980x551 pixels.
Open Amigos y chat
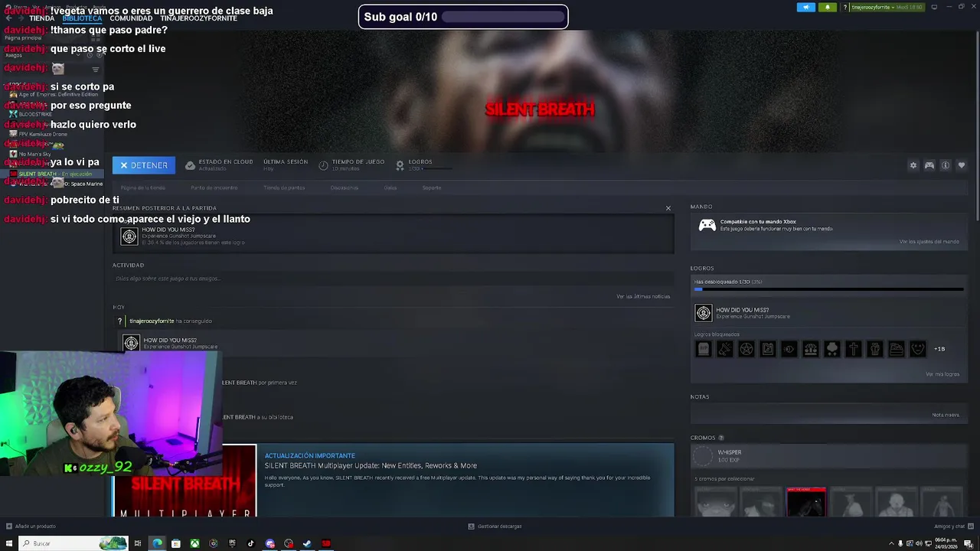953,527
